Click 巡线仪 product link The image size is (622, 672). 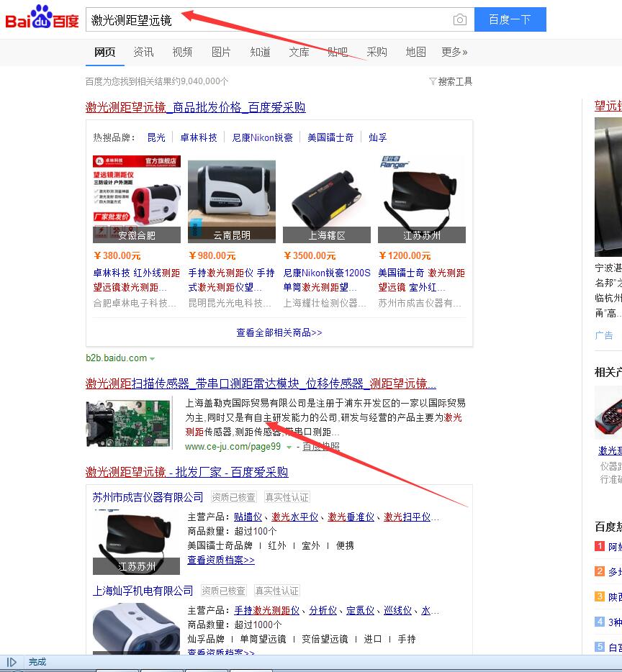click(x=397, y=611)
